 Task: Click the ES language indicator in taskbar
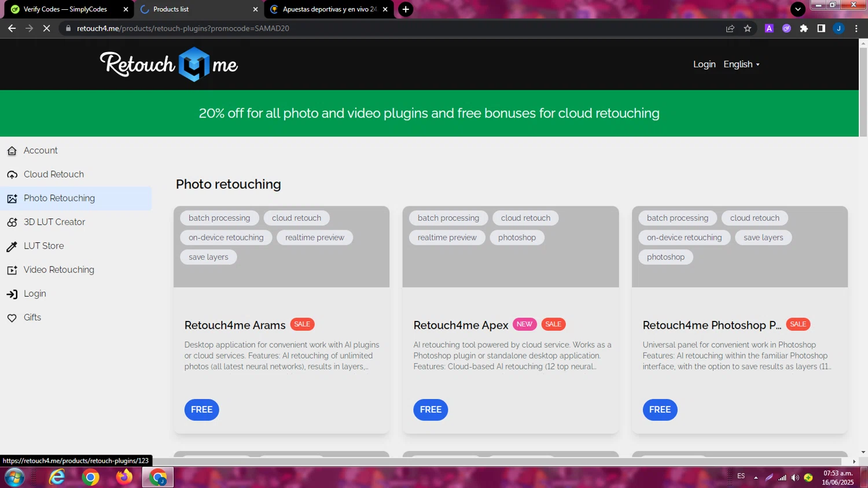tap(741, 476)
